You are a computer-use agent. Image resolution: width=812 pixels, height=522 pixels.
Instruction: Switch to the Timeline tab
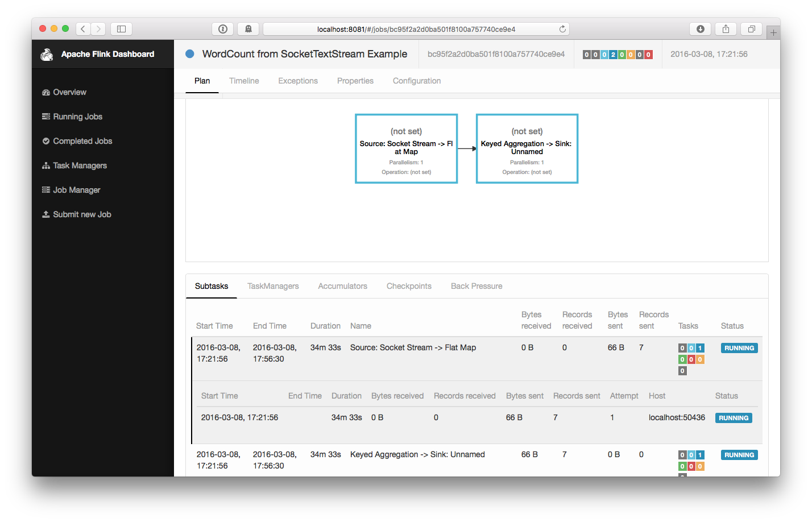click(244, 81)
